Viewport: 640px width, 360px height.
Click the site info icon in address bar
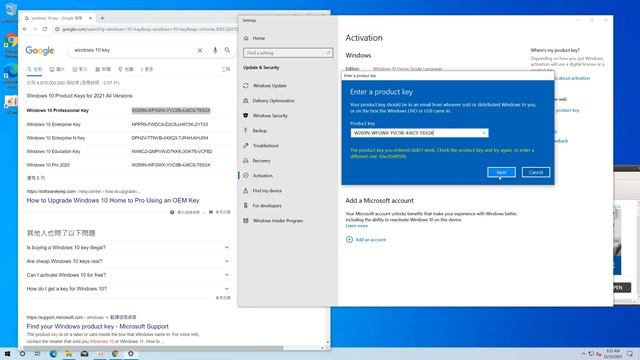tap(57, 29)
